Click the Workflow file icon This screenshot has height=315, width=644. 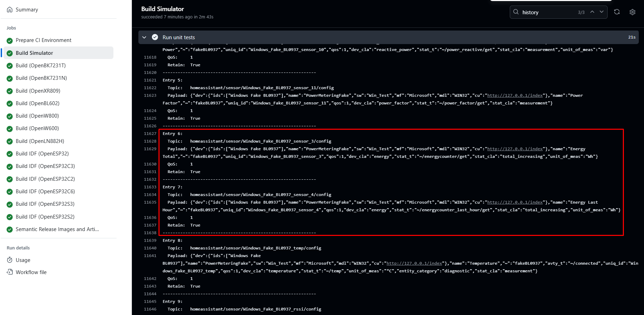tap(10, 272)
